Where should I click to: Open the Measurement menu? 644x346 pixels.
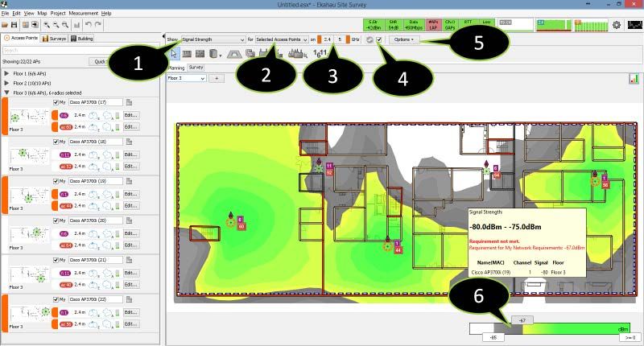84,13
